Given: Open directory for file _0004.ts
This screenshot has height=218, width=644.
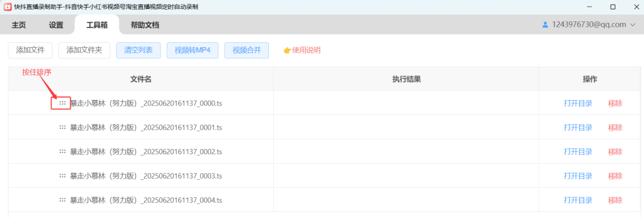Looking at the screenshot, I should coord(578,200).
